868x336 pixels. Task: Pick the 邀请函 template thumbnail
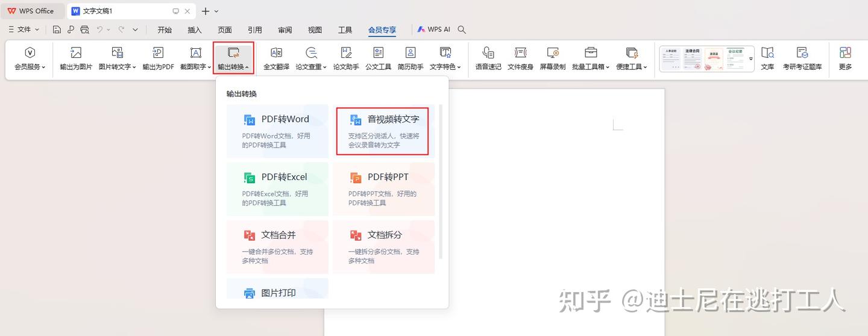point(714,58)
